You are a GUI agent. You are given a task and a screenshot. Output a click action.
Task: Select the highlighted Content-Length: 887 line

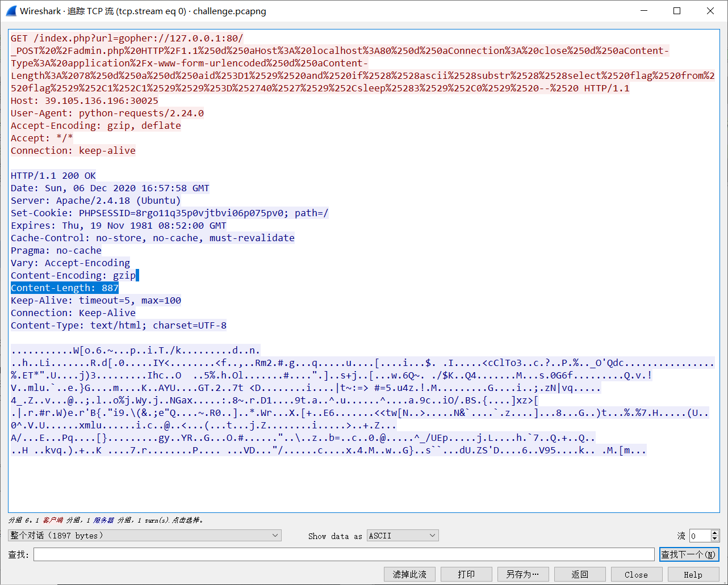click(65, 288)
